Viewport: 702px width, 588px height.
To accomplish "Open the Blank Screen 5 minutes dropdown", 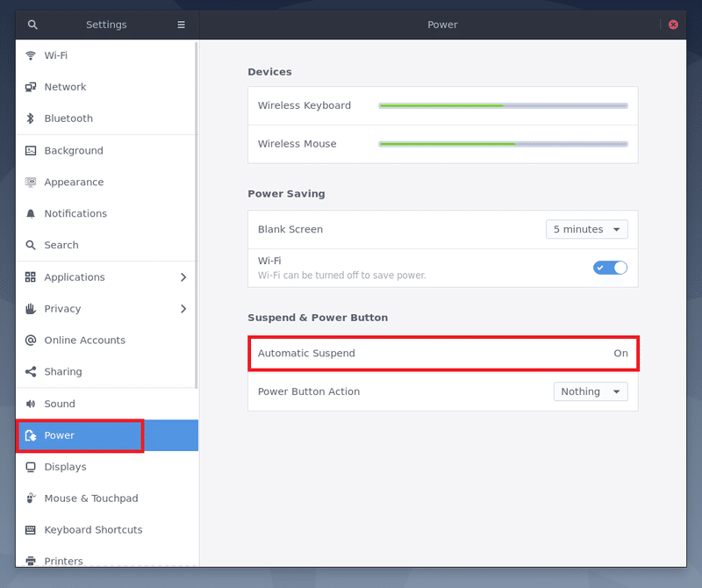I will (x=586, y=230).
